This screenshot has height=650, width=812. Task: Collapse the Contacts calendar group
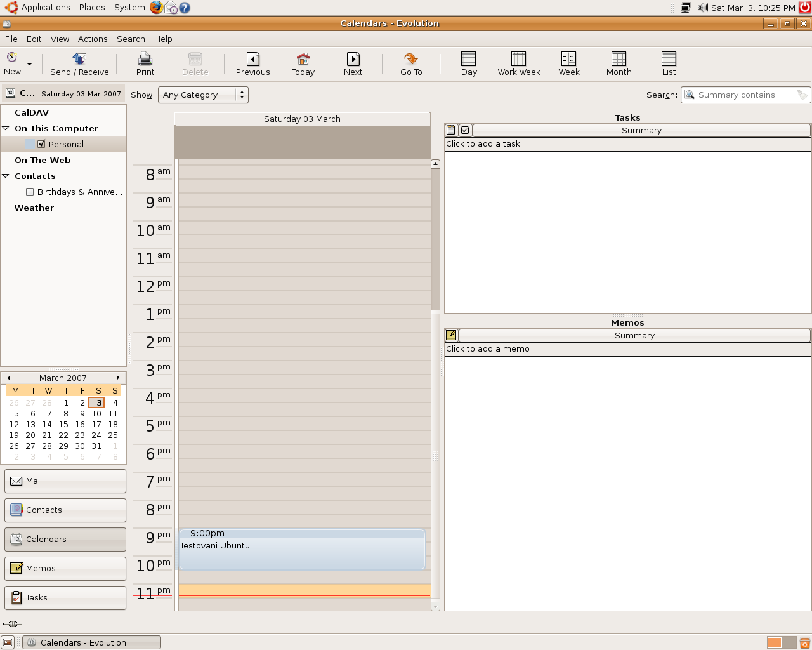pyautogui.click(x=6, y=176)
